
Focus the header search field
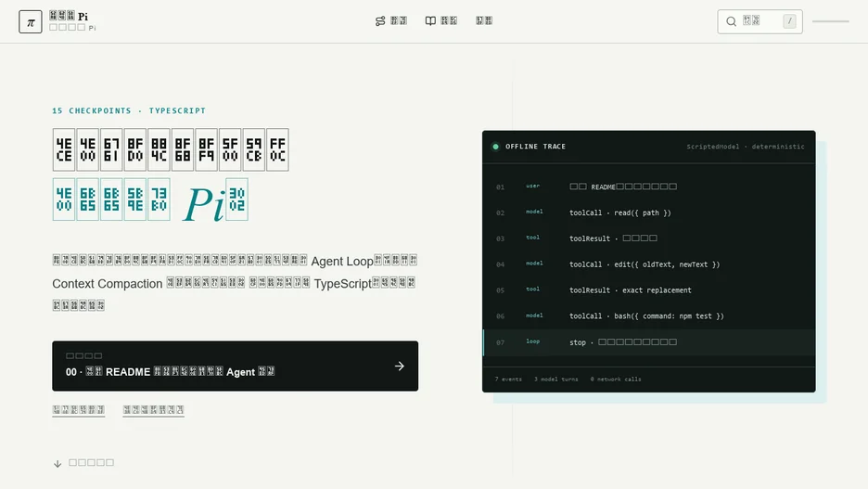(759, 21)
